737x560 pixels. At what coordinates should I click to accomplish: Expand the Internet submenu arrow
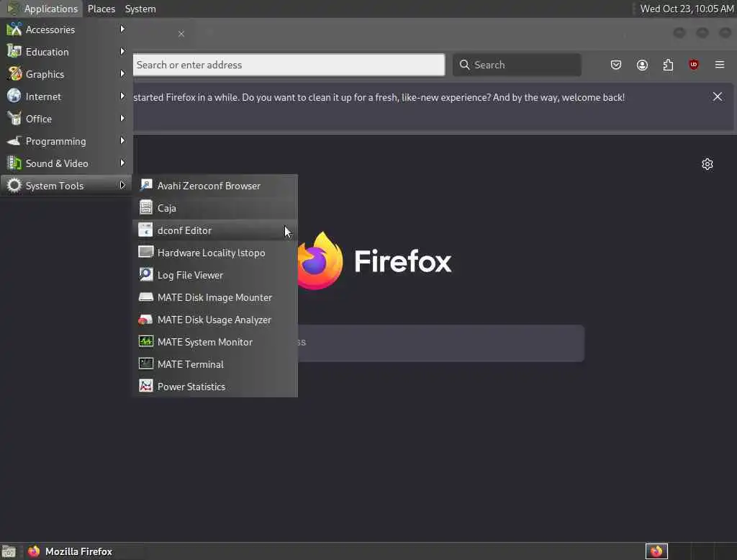122,96
